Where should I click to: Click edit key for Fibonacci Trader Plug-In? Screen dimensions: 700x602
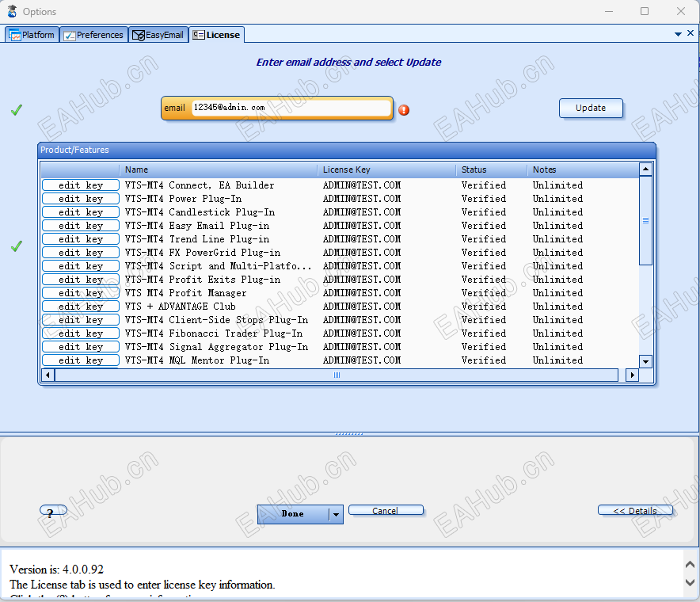[81, 333]
